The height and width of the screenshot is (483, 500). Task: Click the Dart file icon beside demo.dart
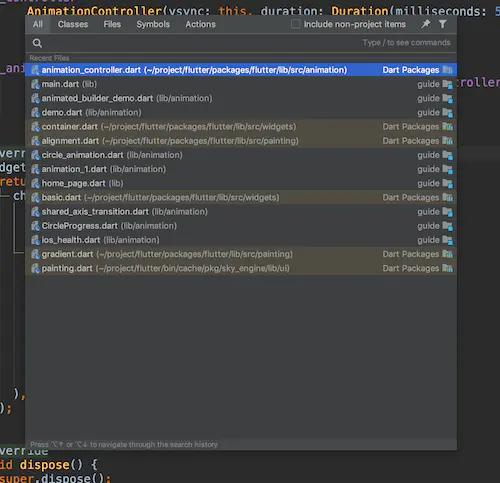(35, 113)
